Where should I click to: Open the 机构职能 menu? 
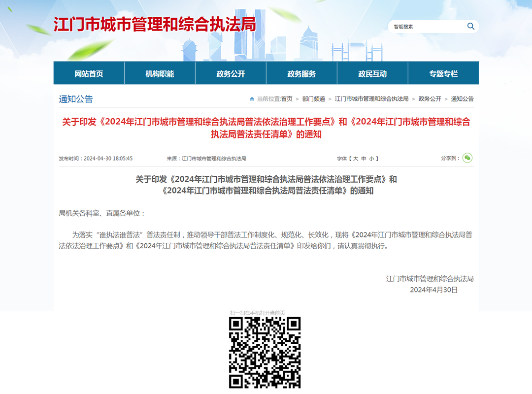160,73
